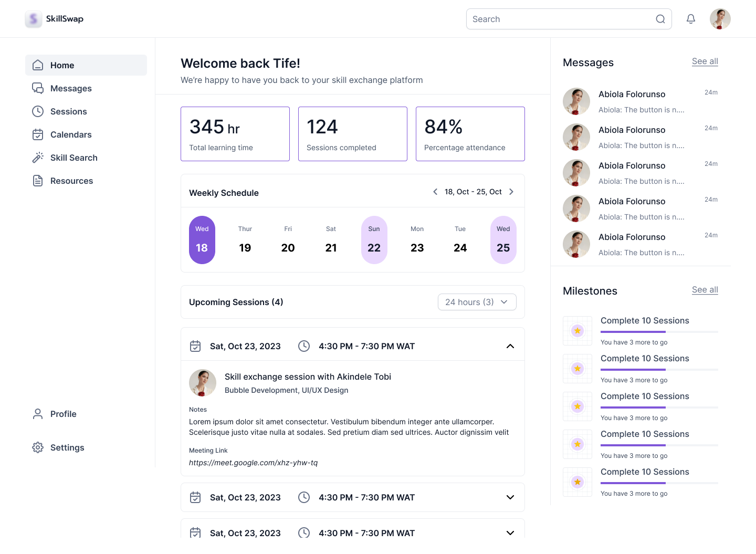Go to next week with the right chevron
The image size is (756, 554).
tap(511, 192)
